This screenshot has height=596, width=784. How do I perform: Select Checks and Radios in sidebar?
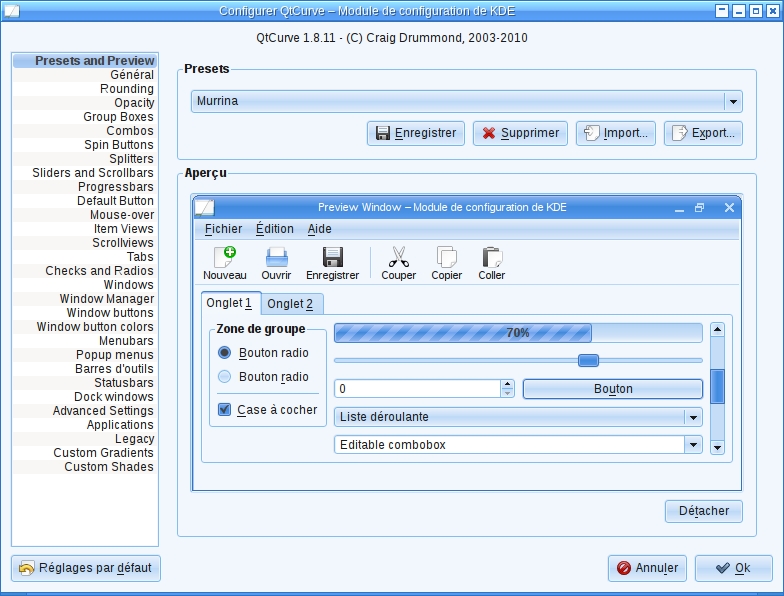click(x=84, y=270)
